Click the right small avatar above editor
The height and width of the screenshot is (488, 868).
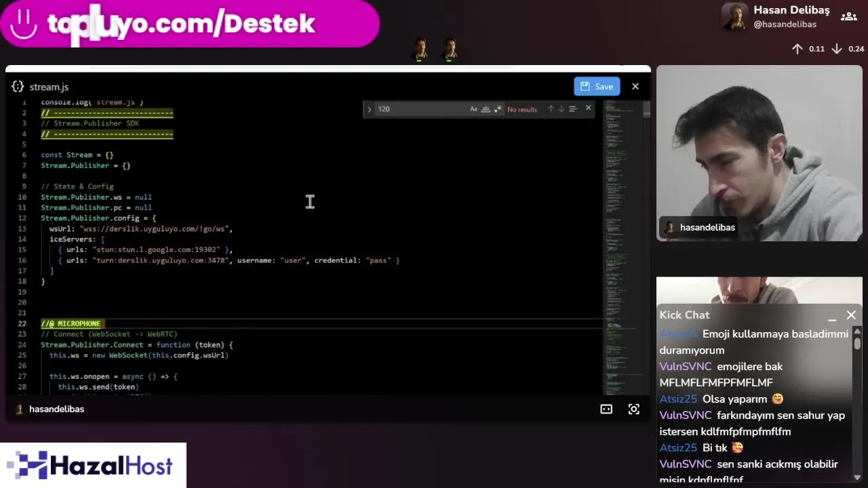[x=450, y=49]
